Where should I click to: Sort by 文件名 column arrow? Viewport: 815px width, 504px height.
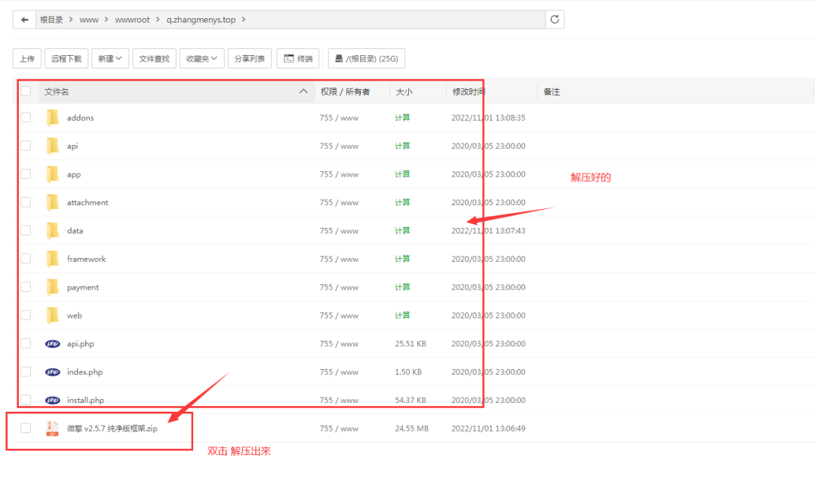click(x=303, y=91)
